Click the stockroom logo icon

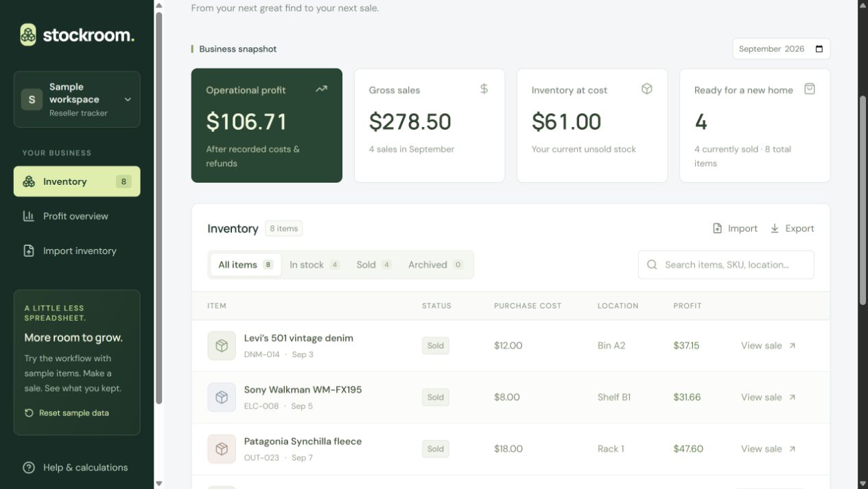click(28, 35)
